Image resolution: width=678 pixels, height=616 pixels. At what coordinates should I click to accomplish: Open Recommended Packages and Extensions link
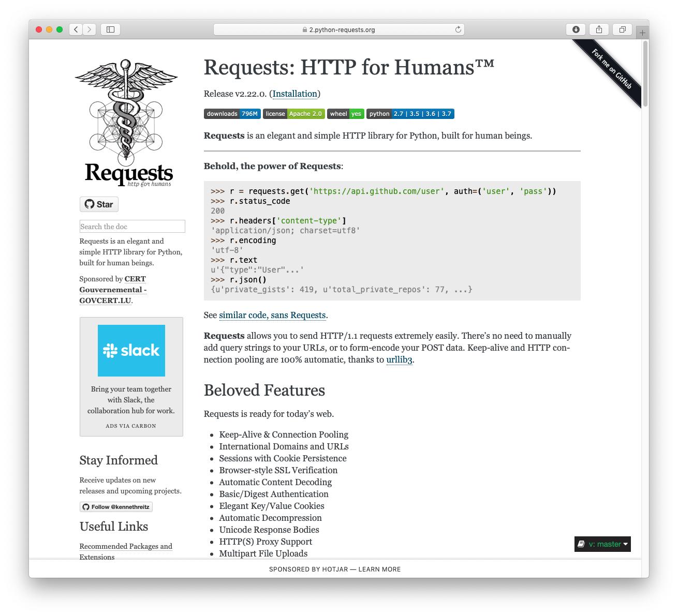pos(126,551)
